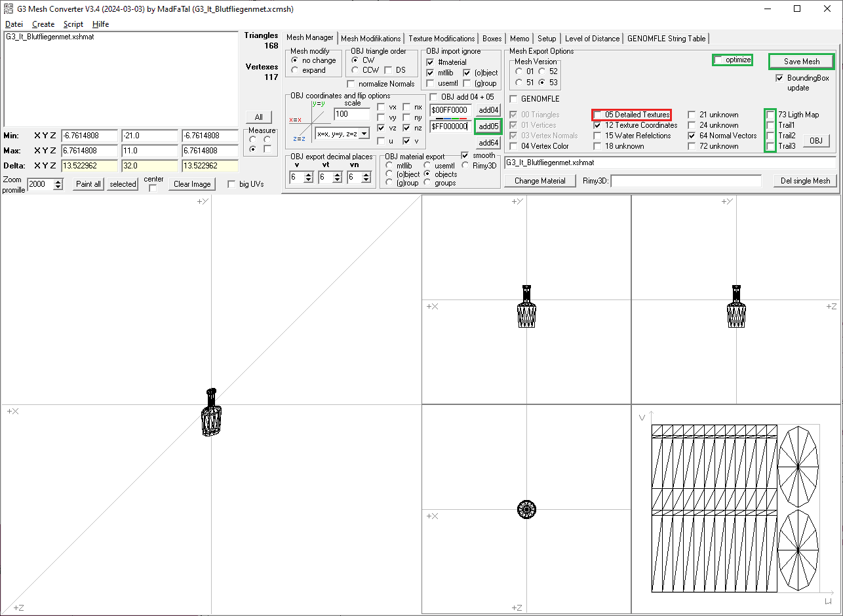The width and height of the screenshot is (843, 616).
Task: Open the Datei menu
Action: point(14,24)
